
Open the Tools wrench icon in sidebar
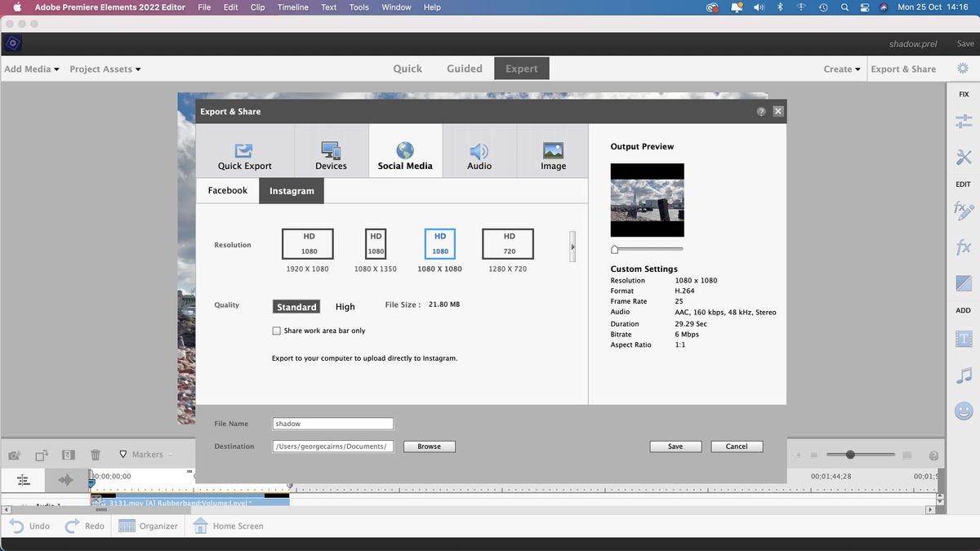tap(964, 157)
